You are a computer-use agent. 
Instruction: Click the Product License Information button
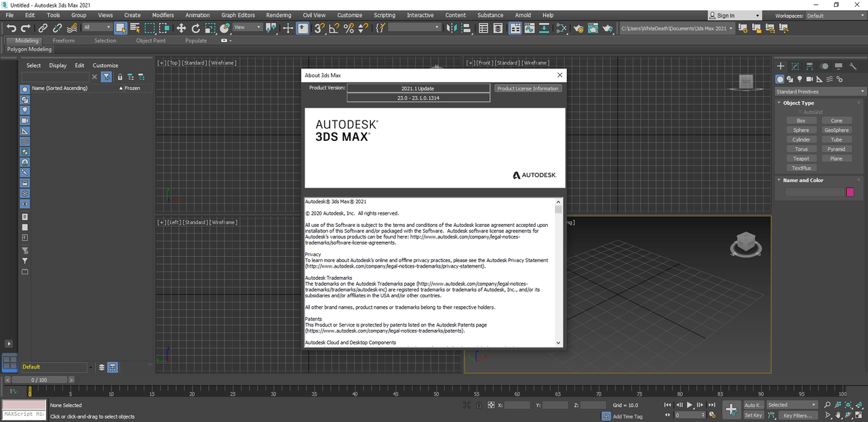(x=528, y=88)
